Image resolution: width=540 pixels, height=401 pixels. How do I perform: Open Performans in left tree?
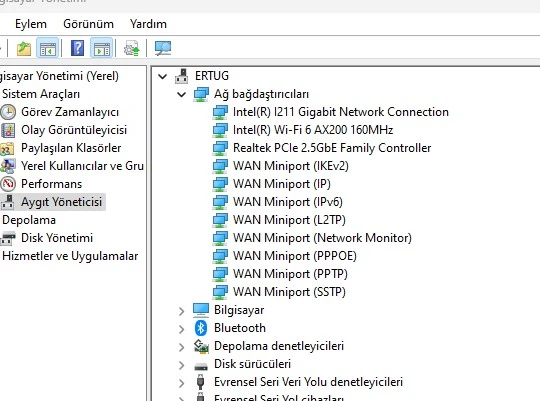[x=52, y=184]
